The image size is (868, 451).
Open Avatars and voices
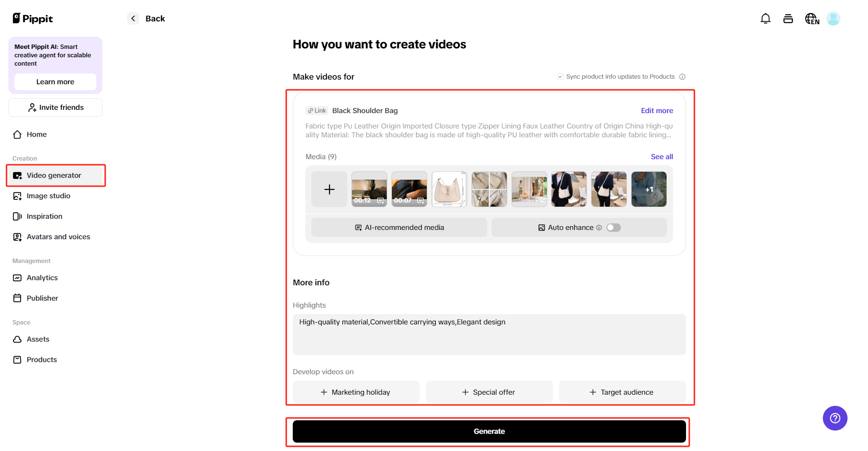tap(58, 236)
